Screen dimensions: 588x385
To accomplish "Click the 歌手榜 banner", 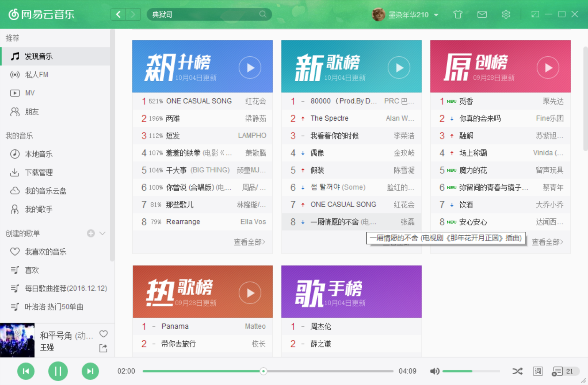I will (351, 292).
